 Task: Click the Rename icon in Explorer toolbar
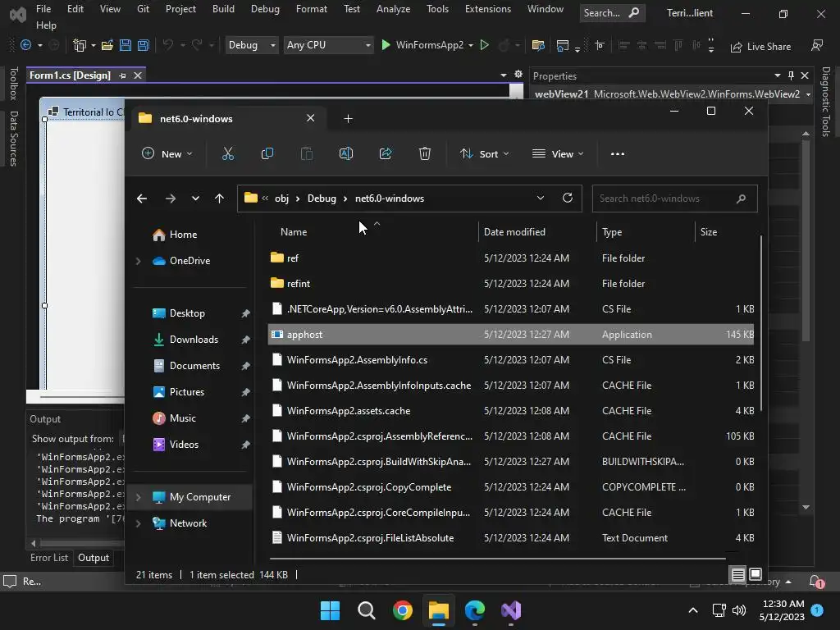point(346,153)
